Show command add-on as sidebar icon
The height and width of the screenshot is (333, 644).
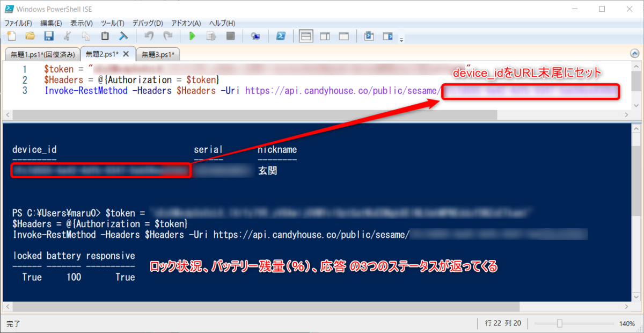(x=387, y=37)
